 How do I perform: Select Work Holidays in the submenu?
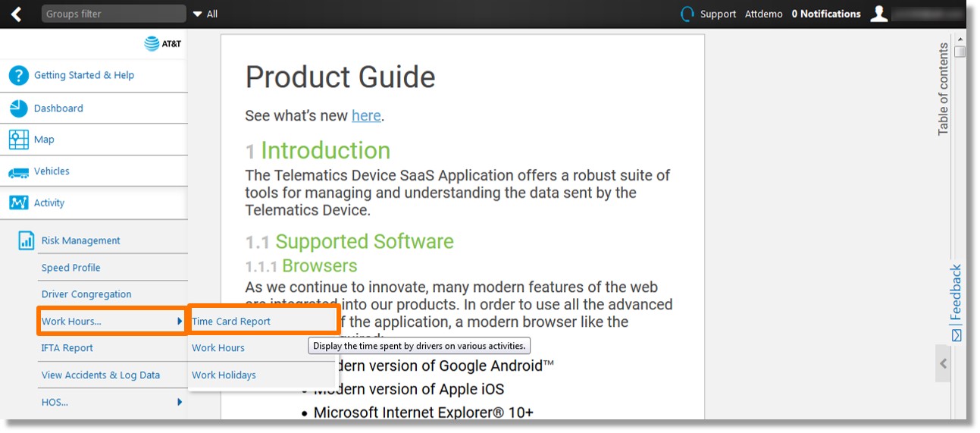coord(224,375)
